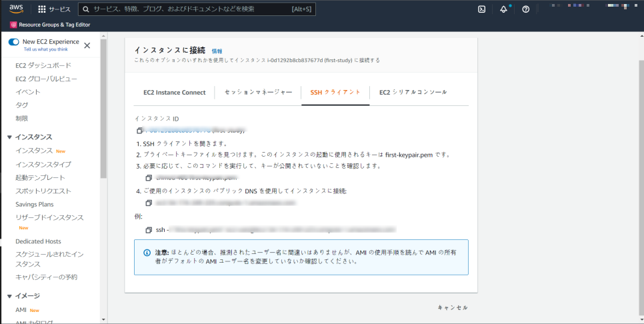
Task: Close the sidebar with X button
Action: pyautogui.click(x=87, y=45)
